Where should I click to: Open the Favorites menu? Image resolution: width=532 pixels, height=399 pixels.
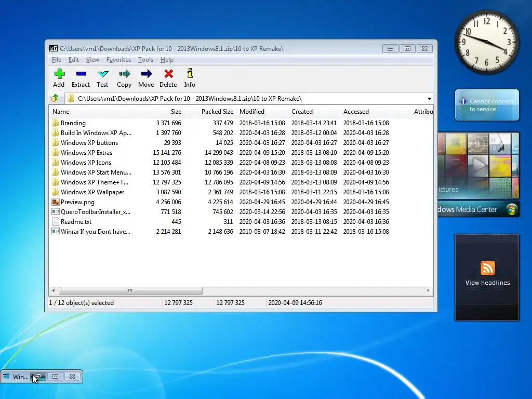[118, 60]
